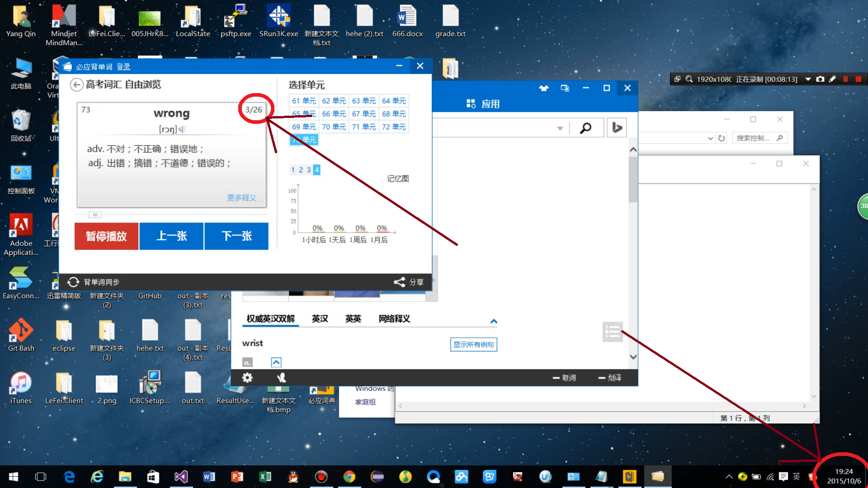868x488 pixels.
Task: Click the 分享 share icon
Action: coord(399,282)
